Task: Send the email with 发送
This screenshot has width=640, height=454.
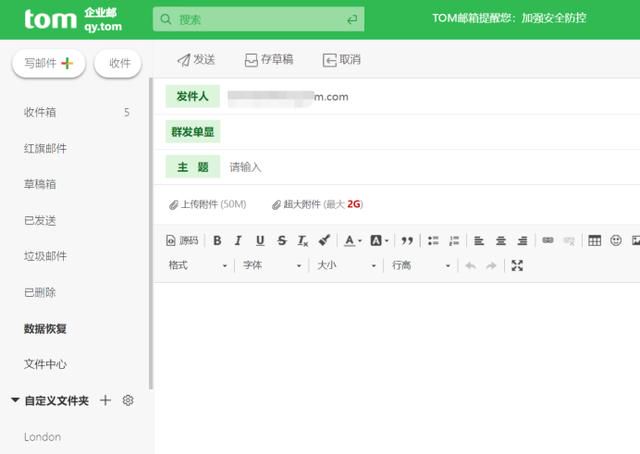Action: [x=196, y=60]
